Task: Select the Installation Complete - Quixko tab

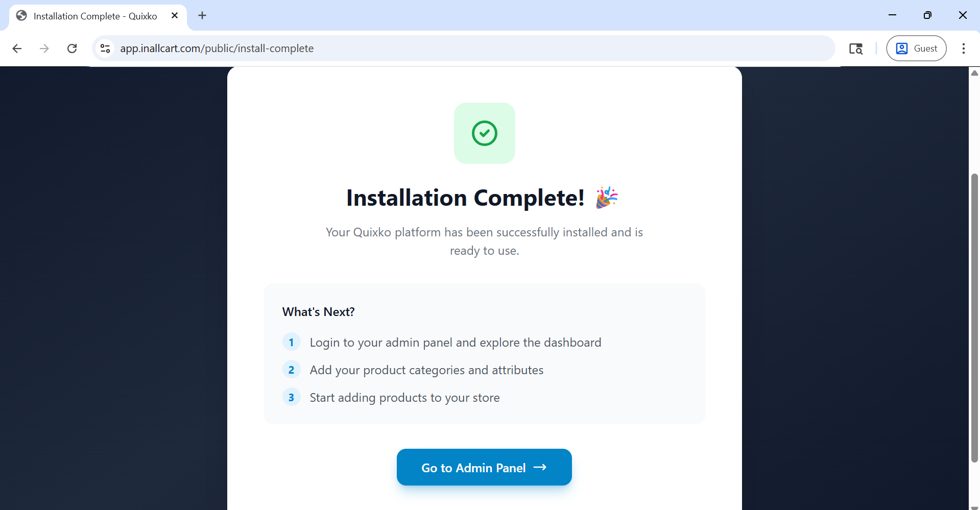Action: point(98,16)
